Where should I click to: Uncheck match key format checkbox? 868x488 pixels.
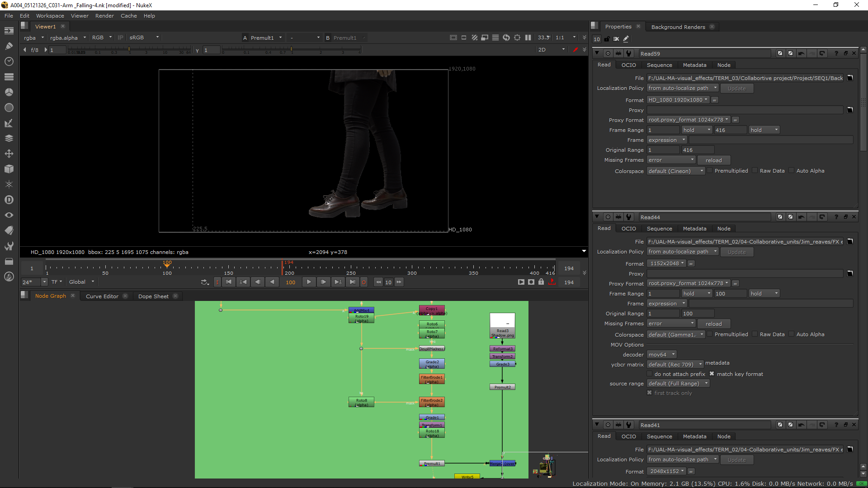click(x=712, y=374)
